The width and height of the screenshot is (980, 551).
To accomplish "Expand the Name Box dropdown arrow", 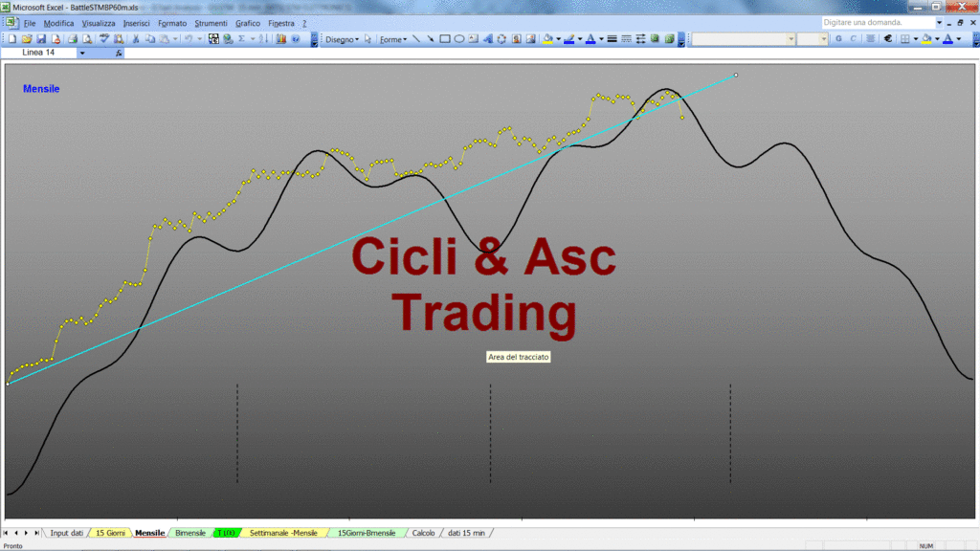I will (x=82, y=54).
